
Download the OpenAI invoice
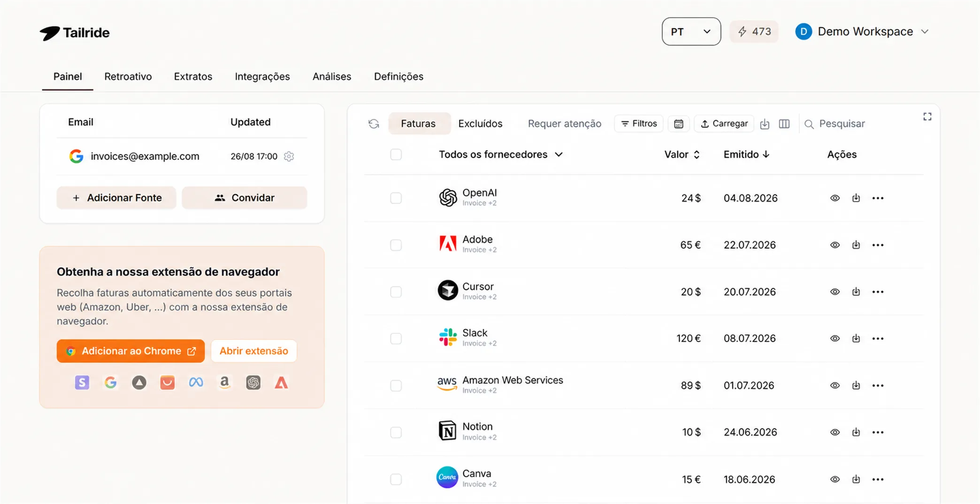pos(856,198)
